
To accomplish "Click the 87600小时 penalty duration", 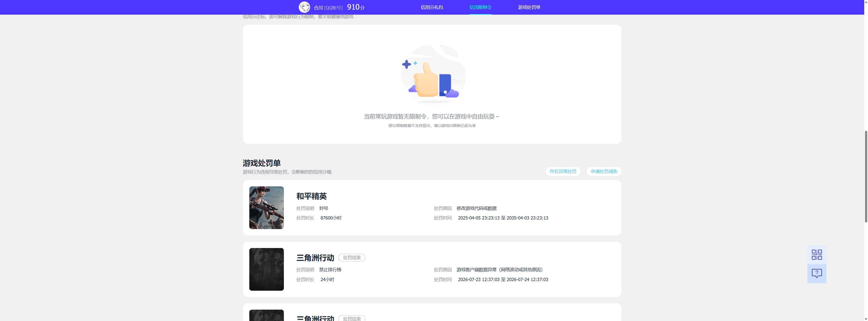I will click(x=331, y=218).
